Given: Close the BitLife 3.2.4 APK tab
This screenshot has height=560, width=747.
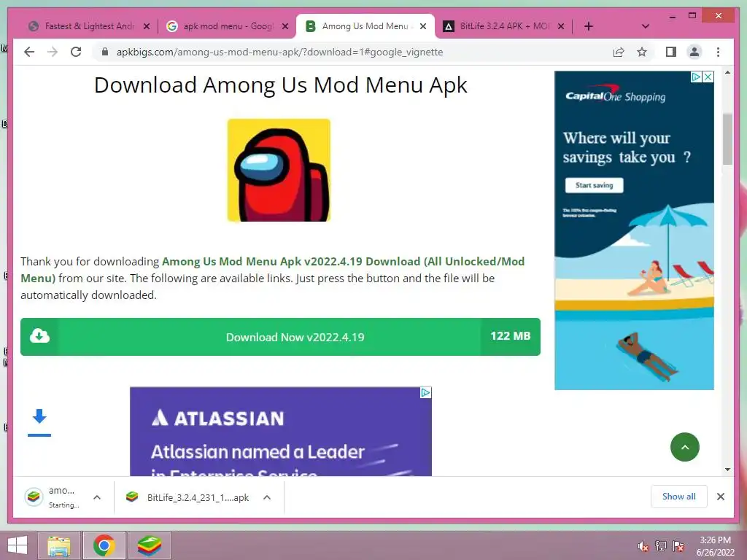Looking at the screenshot, I should (x=561, y=26).
